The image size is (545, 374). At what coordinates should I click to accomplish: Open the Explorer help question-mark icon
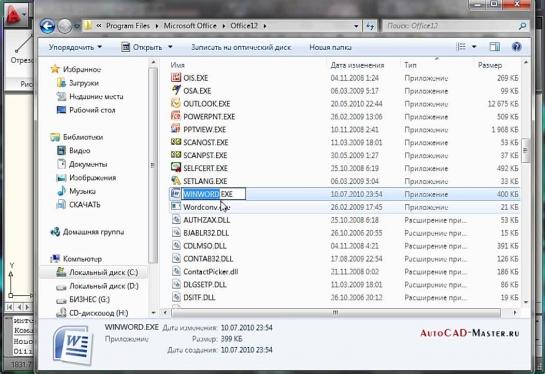point(516,47)
